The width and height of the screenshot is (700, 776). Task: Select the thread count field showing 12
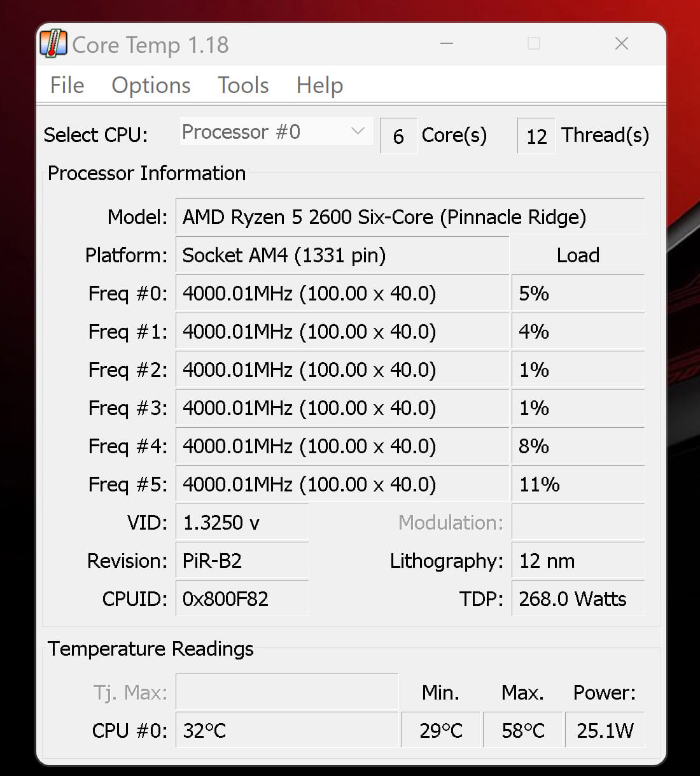point(536,136)
